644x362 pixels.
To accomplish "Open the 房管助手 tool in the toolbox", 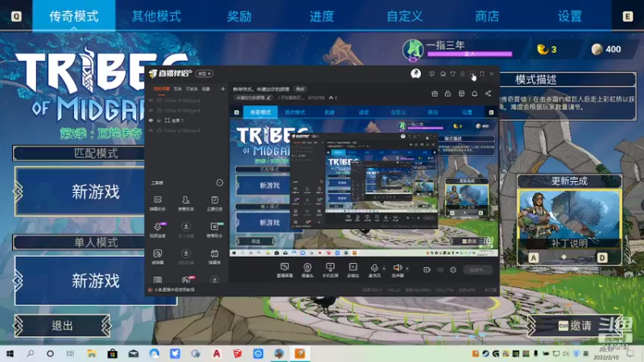I will (186, 204).
